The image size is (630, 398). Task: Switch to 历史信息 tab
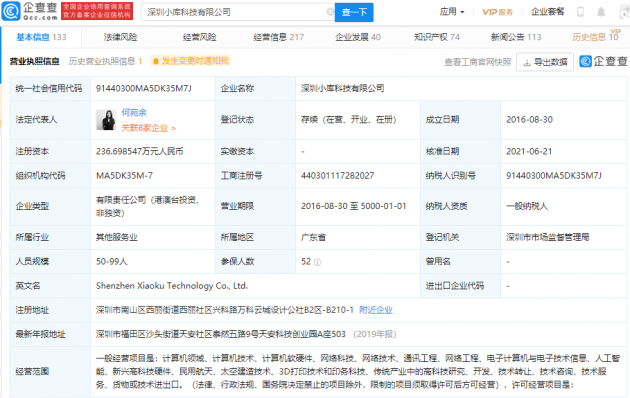[595, 37]
